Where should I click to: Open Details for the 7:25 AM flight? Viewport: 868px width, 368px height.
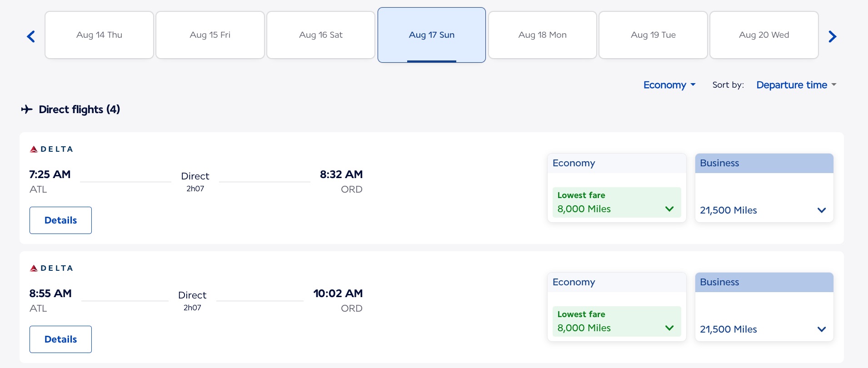coord(60,220)
